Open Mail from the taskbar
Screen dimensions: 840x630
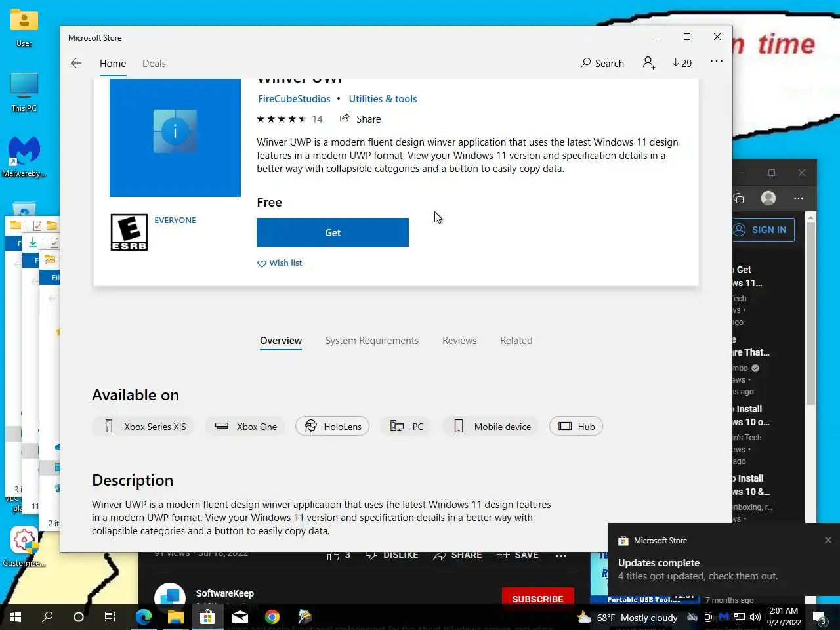pyautogui.click(x=240, y=617)
